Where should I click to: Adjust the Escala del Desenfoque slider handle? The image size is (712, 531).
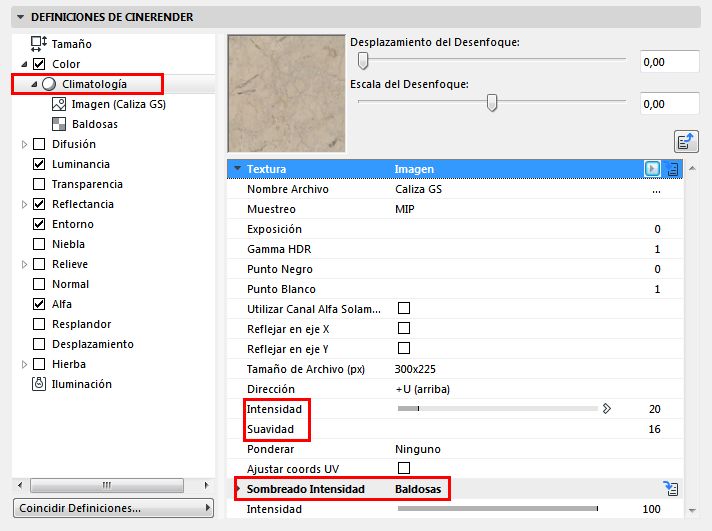492,103
